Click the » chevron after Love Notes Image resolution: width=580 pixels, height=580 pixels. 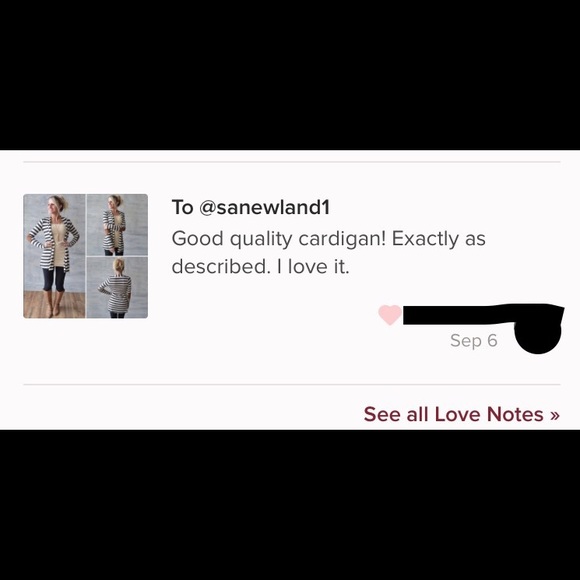tap(554, 416)
